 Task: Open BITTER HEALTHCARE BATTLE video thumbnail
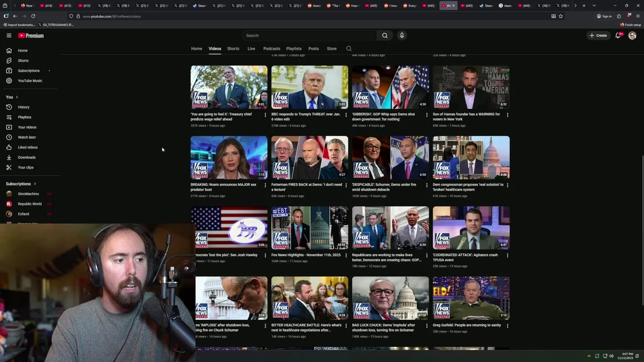pos(309,298)
